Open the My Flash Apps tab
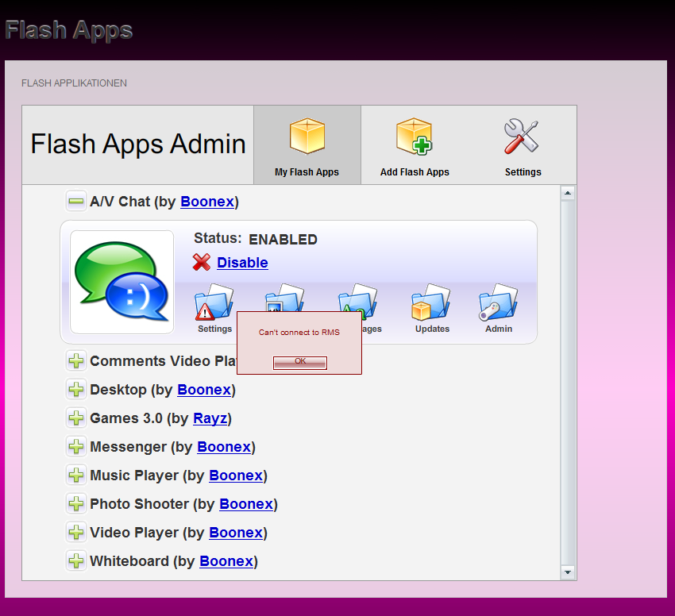The image size is (675, 616). 307,146
